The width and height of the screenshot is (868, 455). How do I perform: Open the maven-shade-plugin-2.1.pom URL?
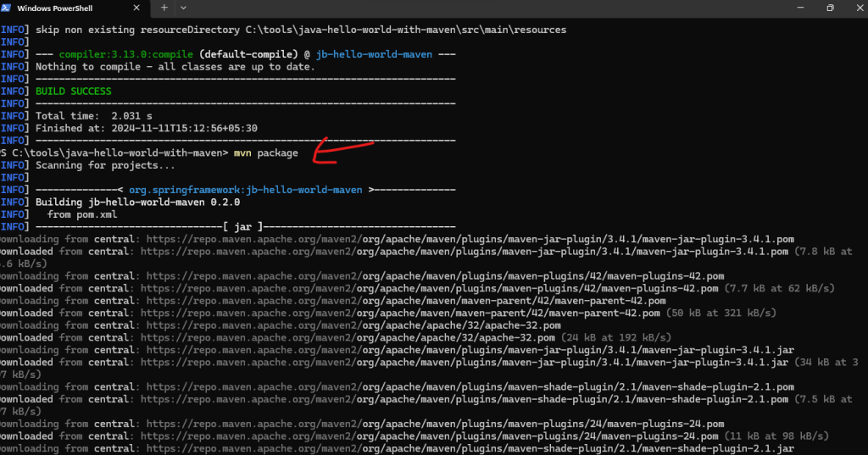(x=467, y=386)
